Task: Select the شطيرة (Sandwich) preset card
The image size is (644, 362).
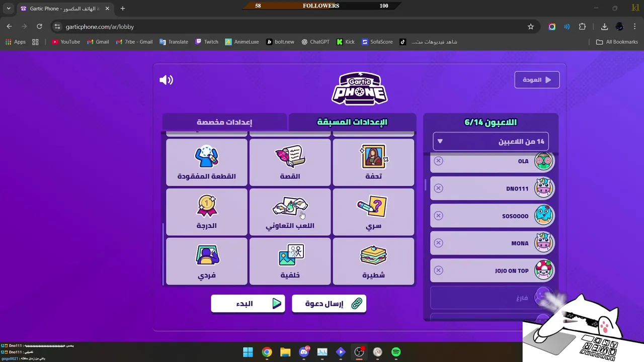Action: click(373, 261)
